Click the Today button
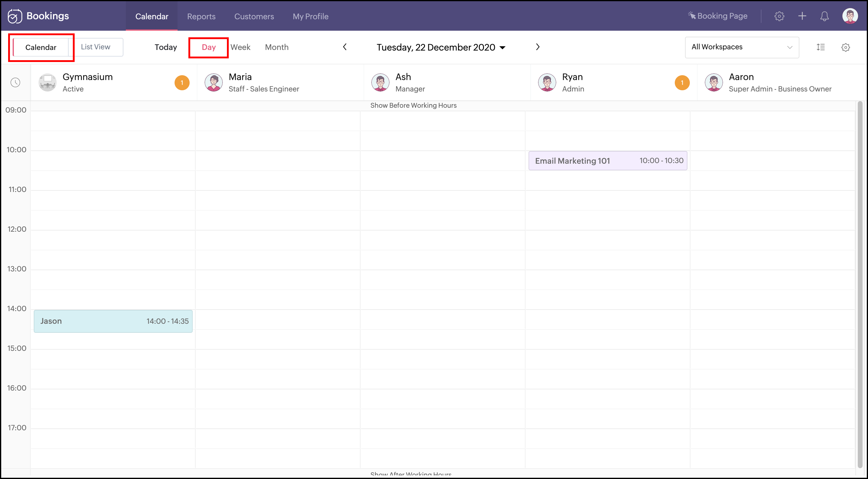 [166, 47]
